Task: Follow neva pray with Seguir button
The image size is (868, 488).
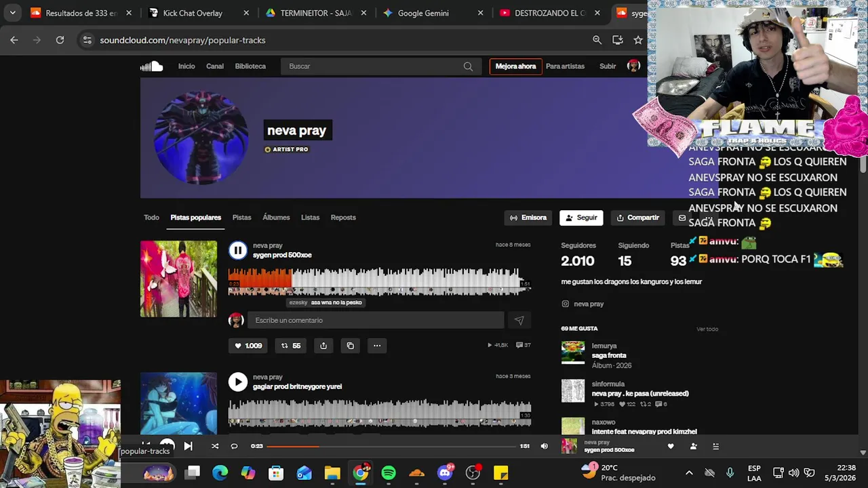Action: tap(581, 218)
